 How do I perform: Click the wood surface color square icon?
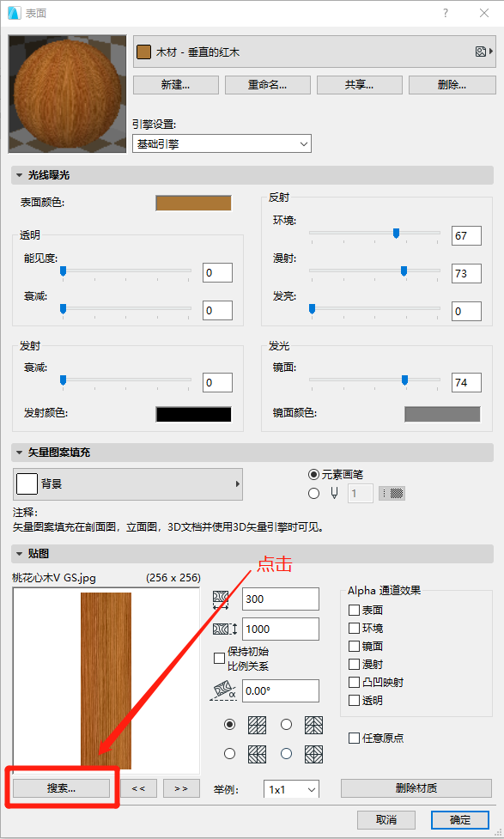pyautogui.click(x=144, y=52)
